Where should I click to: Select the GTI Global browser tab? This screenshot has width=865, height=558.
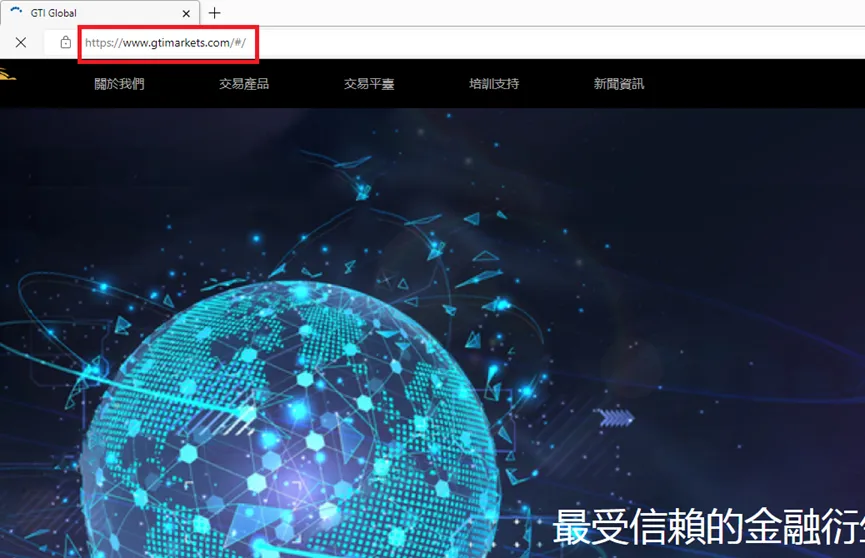coord(100,13)
